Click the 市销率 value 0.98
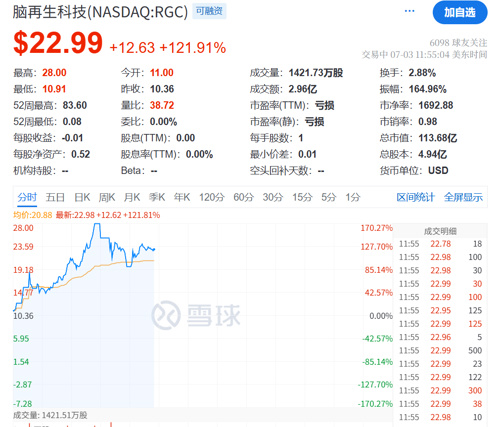This screenshot has width=500, height=427. point(428,122)
